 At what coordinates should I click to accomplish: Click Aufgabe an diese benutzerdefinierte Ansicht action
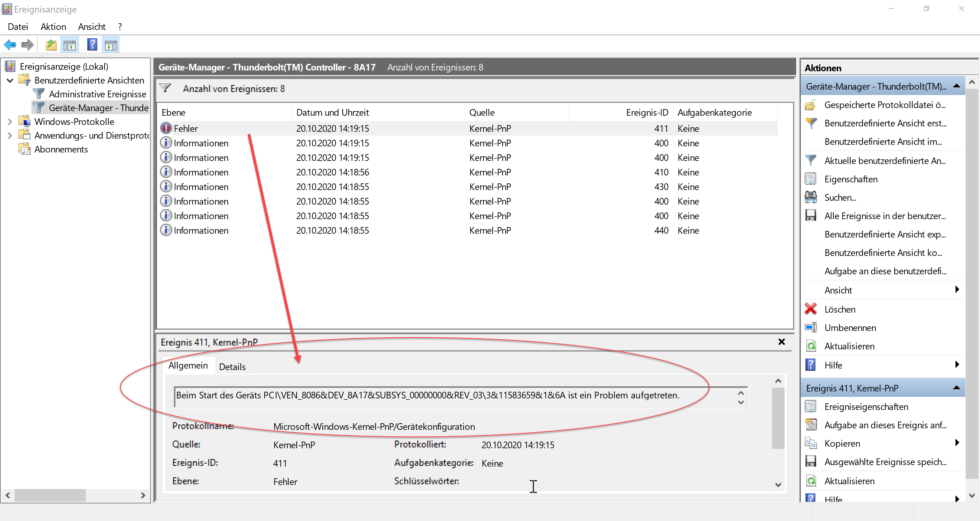[885, 271]
